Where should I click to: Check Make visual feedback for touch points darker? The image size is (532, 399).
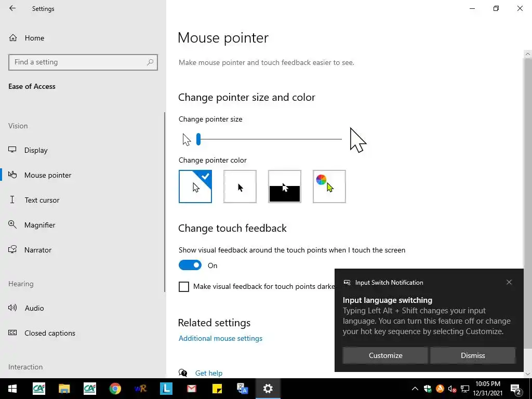(x=184, y=287)
